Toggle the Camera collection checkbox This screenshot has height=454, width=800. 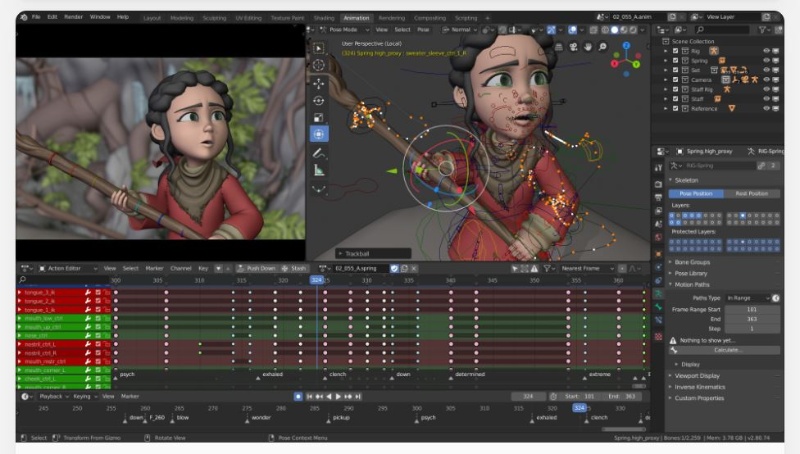[x=676, y=80]
